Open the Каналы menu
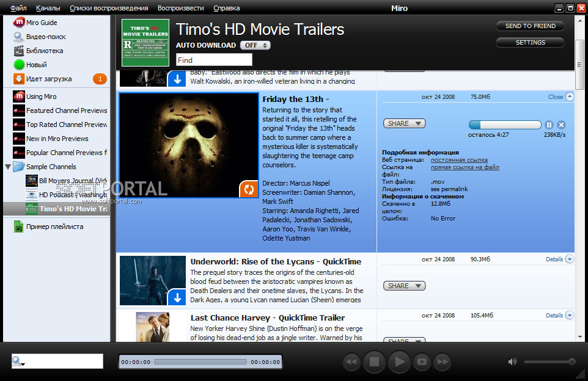Viewport: 588px width, 381px height. (x=48, y=8)
